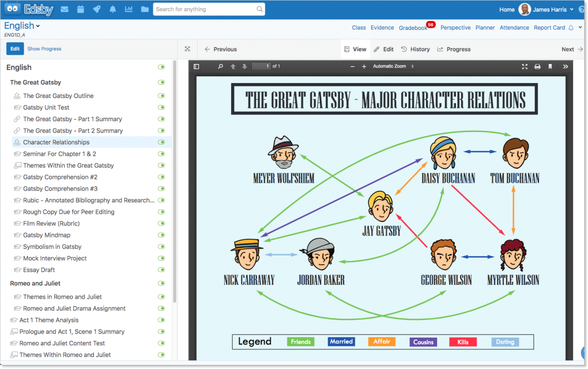This screenshot has height=369, width=588.
Task: Toggle the PDF sidebar panel icon
Action: [x=196, y=66]
